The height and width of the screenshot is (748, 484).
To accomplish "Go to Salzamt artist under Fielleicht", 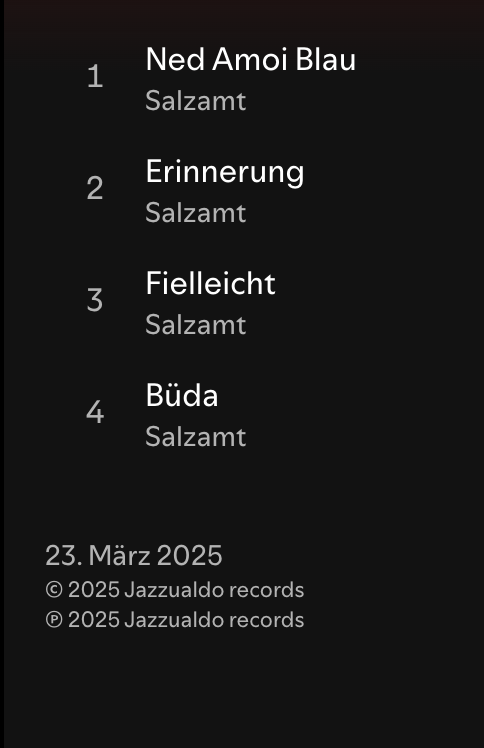I will point(196,325).
